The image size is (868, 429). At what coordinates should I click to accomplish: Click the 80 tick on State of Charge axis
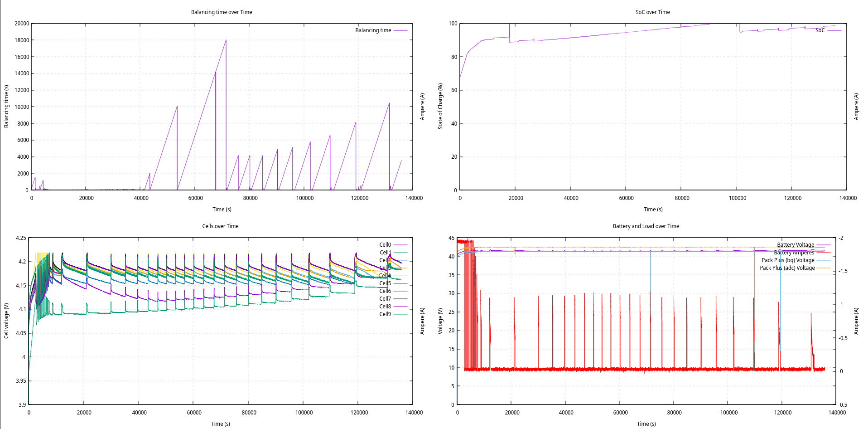point(454,57)
